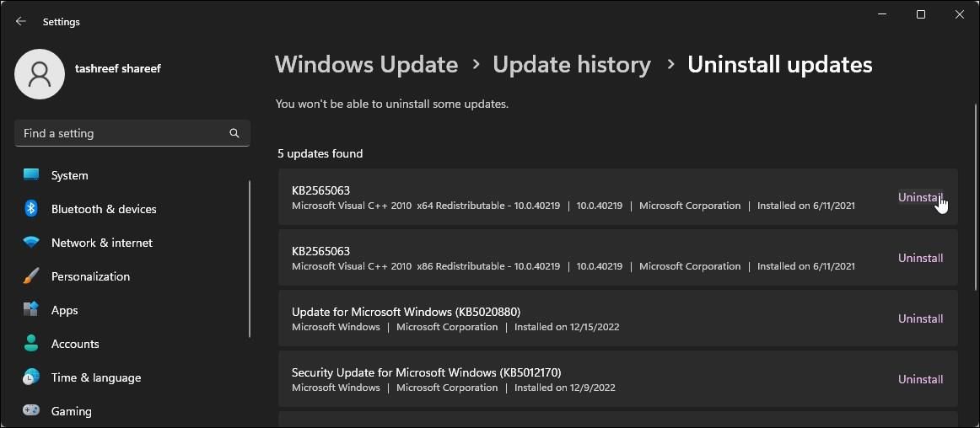Uninstall Security Update KB5012170
The width and height of the screenshot is (980, 428).
(x=920, y=379)
